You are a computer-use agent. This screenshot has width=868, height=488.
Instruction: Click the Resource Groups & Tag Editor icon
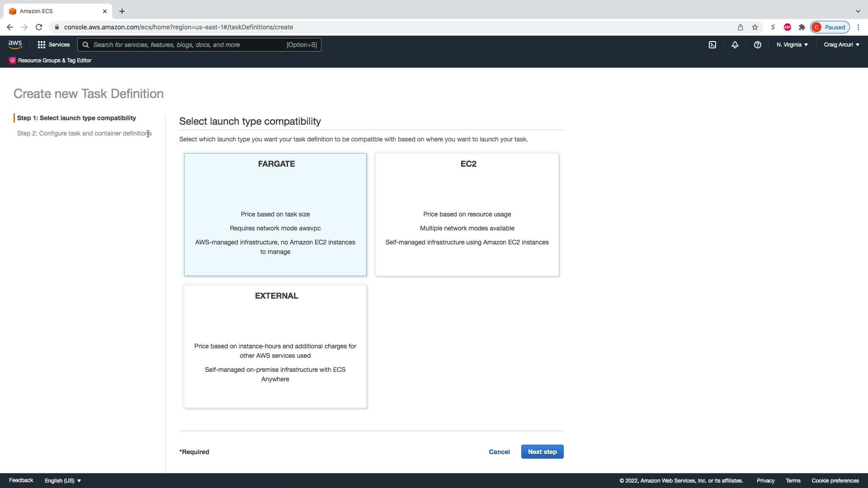(12, 61)
